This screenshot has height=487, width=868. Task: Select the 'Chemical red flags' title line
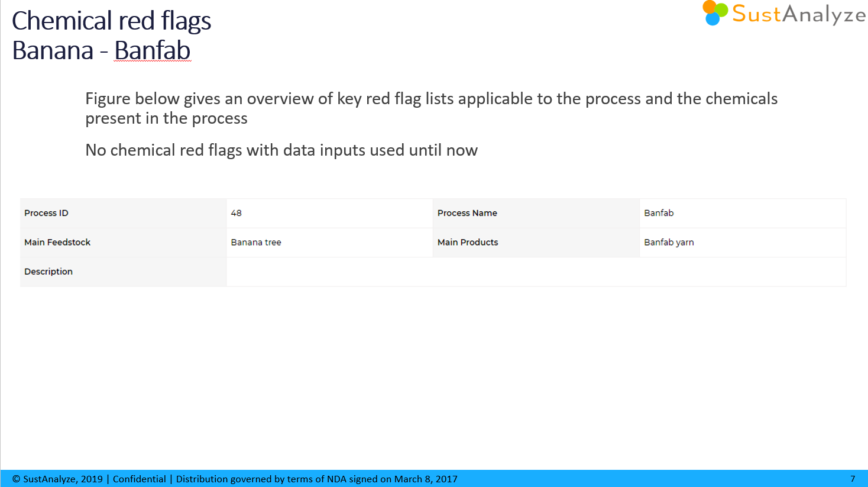pyautogui.click(x=111, y=21)
